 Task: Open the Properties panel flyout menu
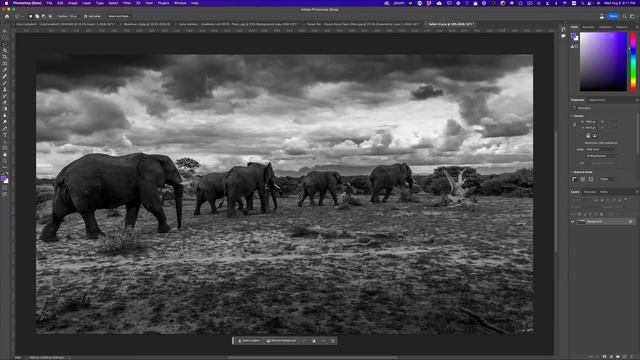click(x=637, y=100)
